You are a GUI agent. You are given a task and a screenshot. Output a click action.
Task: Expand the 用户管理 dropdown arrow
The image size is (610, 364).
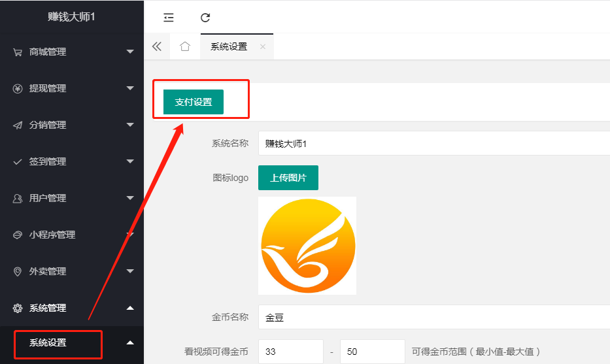(130, 197)
